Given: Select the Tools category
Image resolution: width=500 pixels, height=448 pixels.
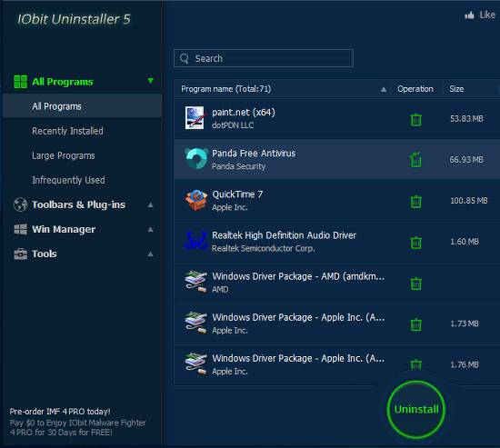Looking at the screenshot, I should 45,254.
